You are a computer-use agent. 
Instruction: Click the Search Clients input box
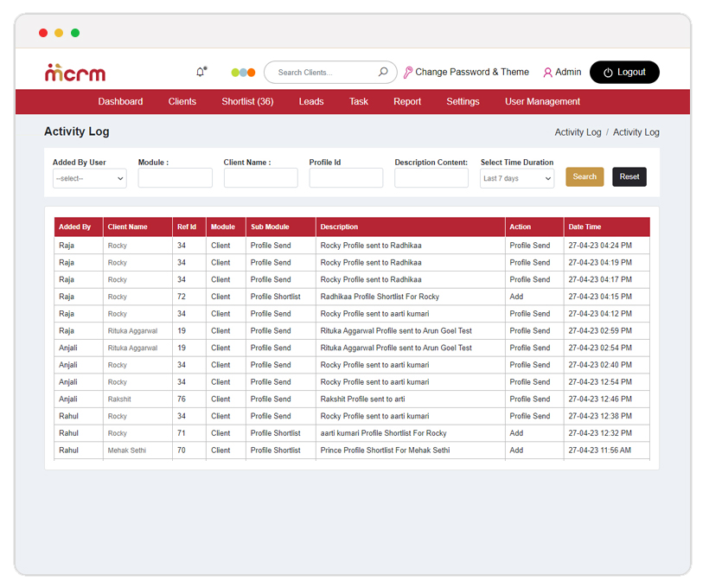pos(324,73)
